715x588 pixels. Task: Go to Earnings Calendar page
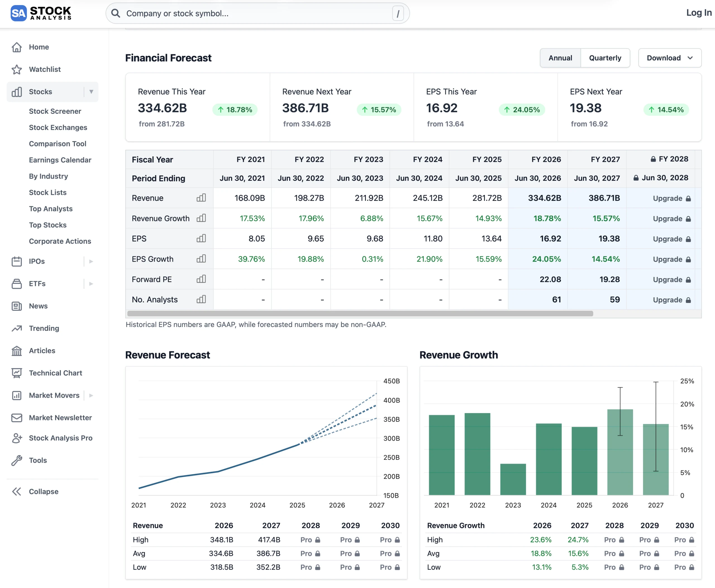(x=60, y=160)
